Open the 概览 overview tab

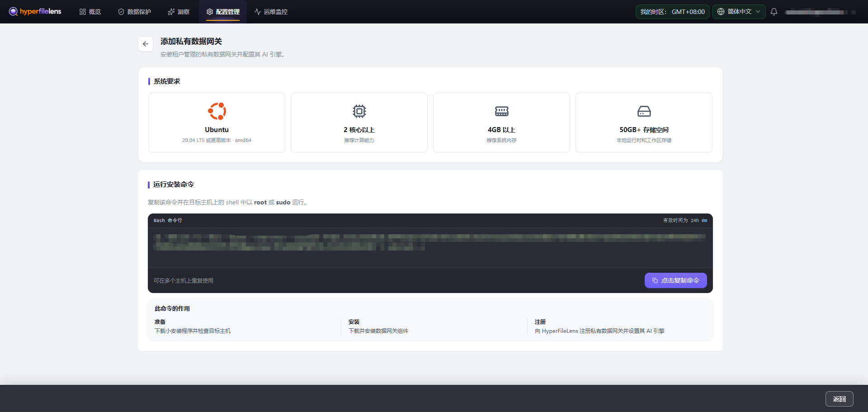tap(90, 12)
